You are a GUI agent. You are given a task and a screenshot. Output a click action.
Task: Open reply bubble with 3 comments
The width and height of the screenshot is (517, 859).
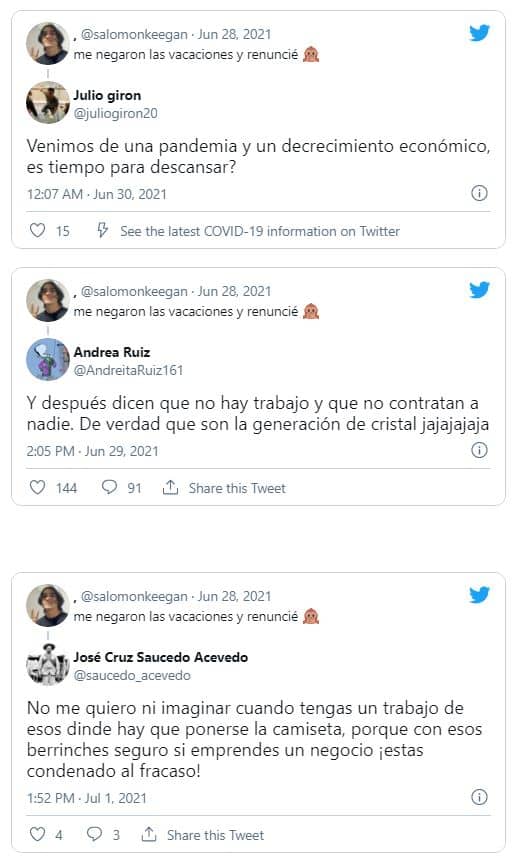95,834
